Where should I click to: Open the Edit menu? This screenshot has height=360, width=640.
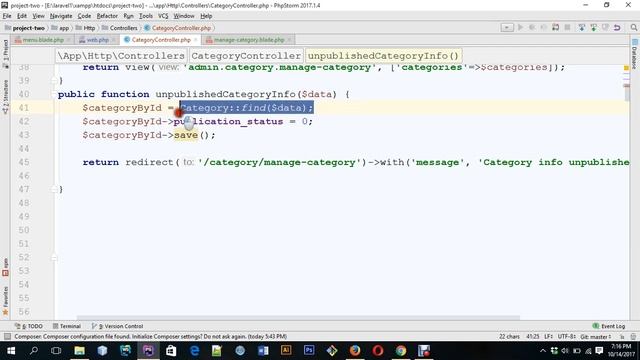coord(22,16)
